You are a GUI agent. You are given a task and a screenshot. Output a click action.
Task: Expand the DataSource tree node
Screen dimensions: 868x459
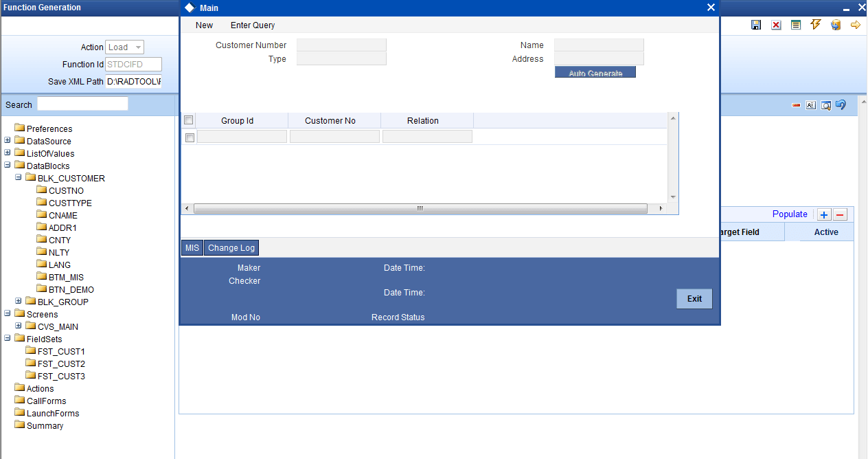click(8, 141)
